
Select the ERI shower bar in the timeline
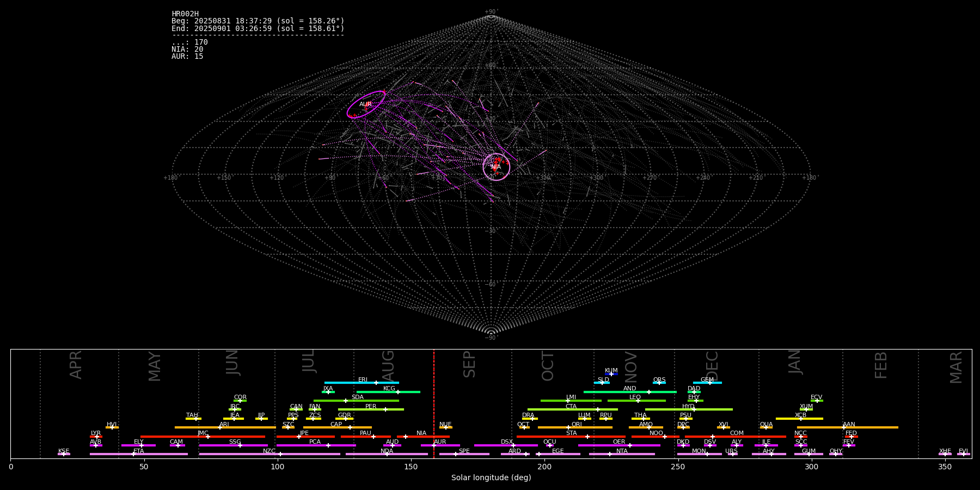pyautogui.click(x=362, y=383)
